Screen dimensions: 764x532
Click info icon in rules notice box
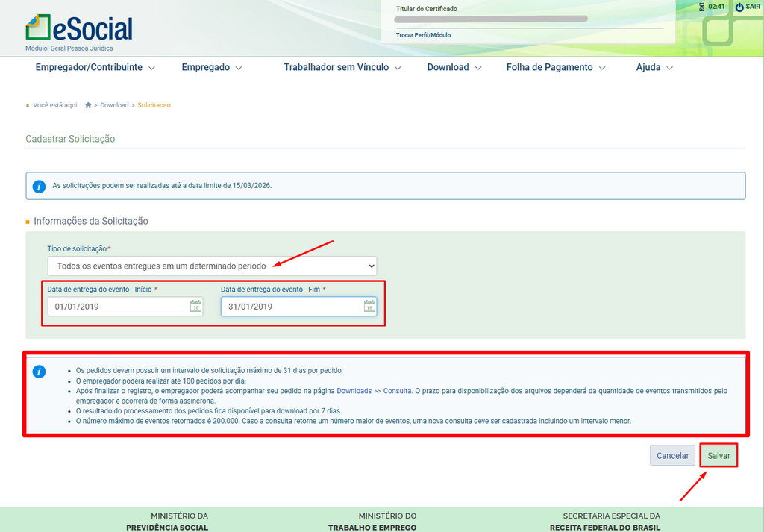pos(40,372)
